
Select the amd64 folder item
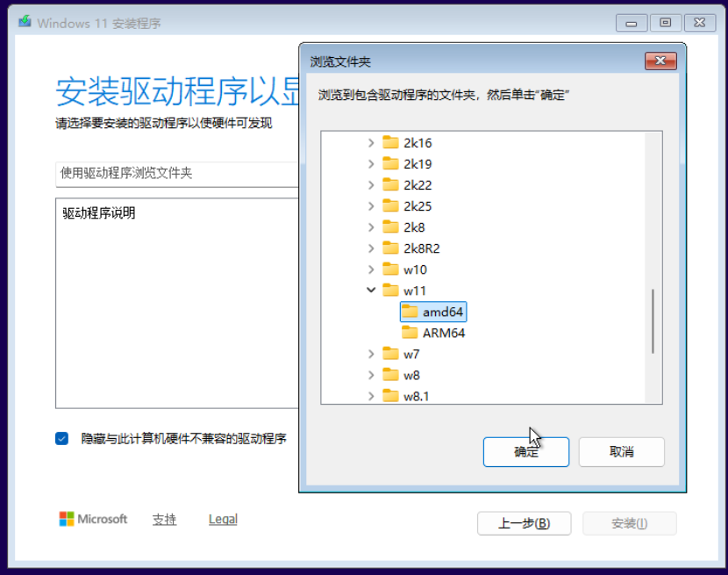[x=442, y=312]
